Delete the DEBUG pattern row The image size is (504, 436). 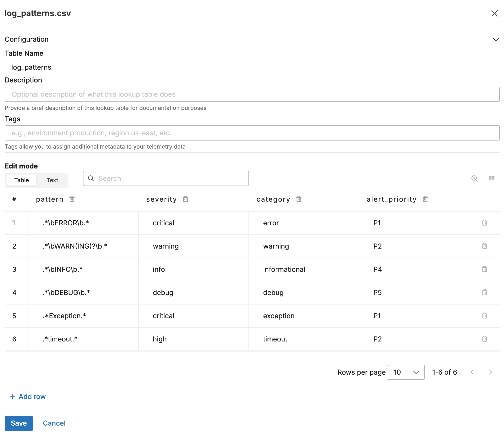pyautogui.click(x=484, y=292)
